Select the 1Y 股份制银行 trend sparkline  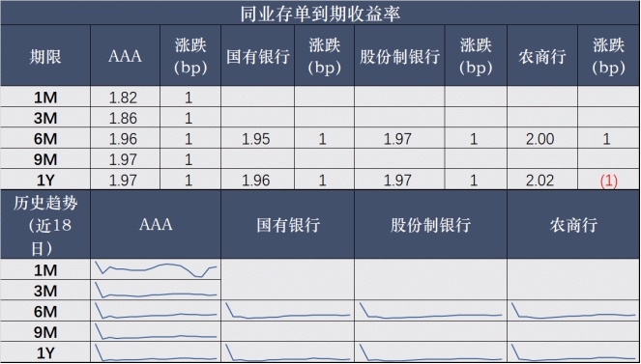pos(431,352)
